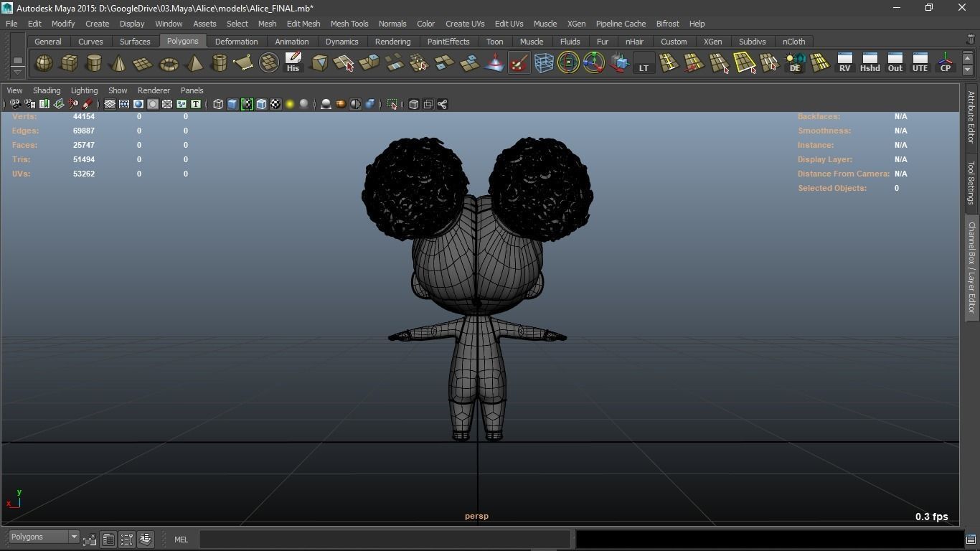Open the Out outliner shelf button
Viewport: 980px width, 551px height.
895,63
